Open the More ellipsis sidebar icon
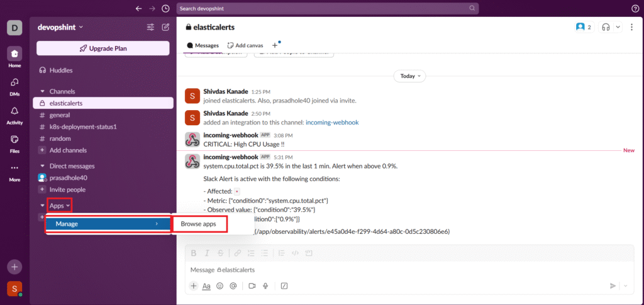 point(14,168)
